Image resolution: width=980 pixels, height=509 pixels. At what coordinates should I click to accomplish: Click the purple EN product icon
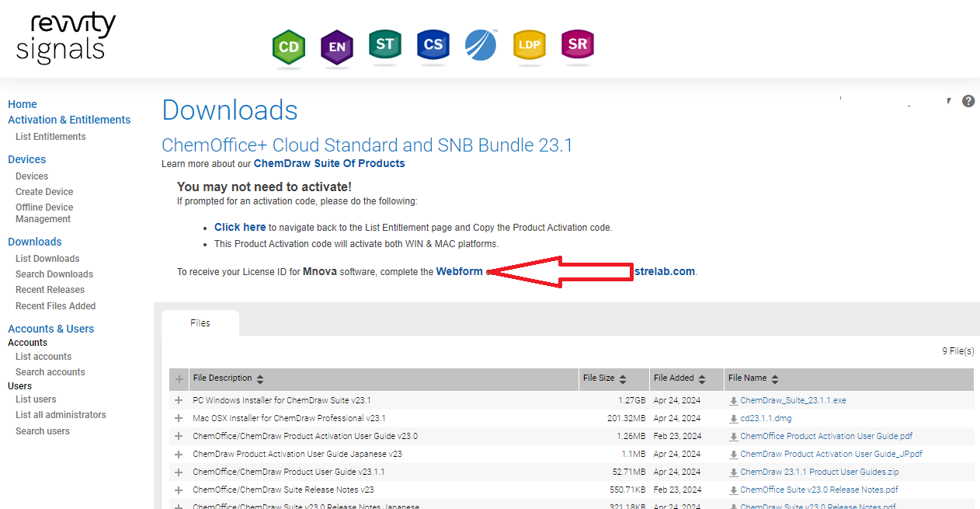pos(337,47)
